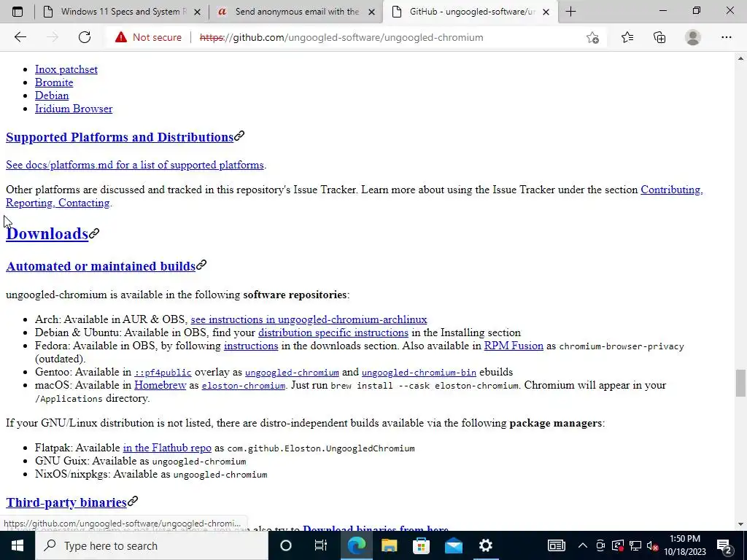Open ungoogled-chromium-archlinux instructions link
The image size is (747, 560).
(x=309, y=319)
